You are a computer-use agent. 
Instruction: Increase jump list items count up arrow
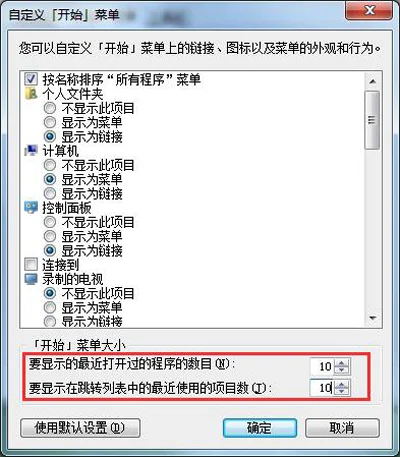(x=341, y=384)
